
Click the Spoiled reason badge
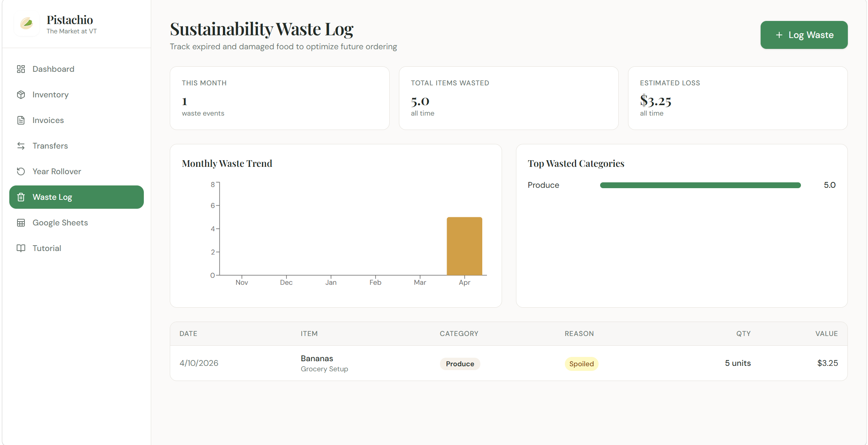pos(581,364)
